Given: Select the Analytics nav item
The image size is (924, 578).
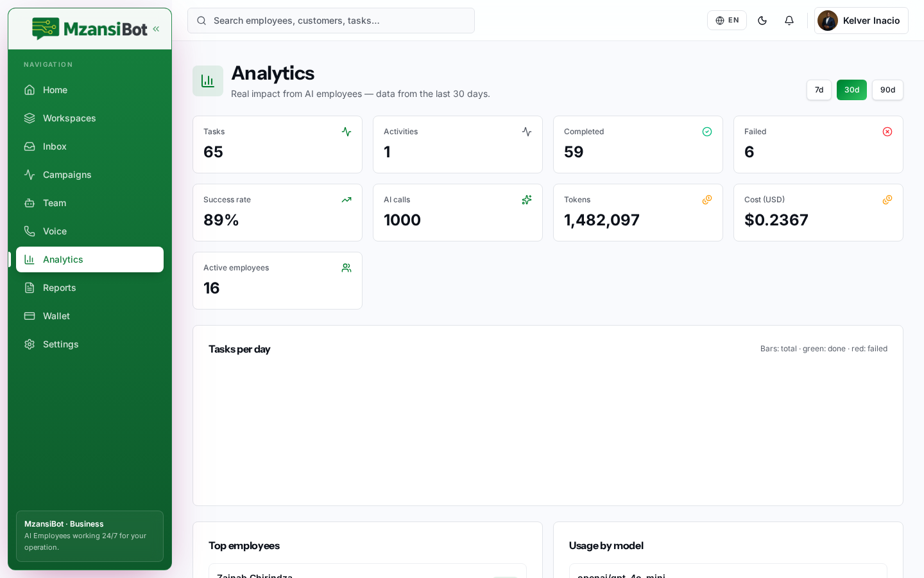Looking at the screenshot, I should (90, 259).
